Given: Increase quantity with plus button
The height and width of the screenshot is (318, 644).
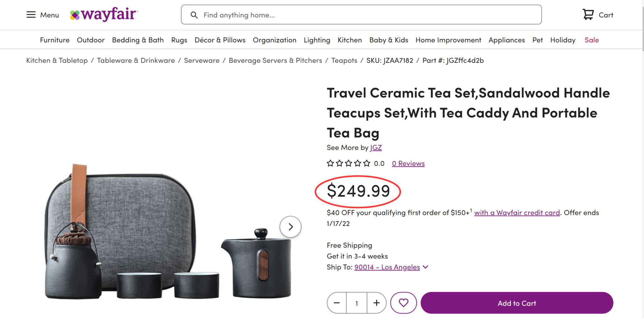Looking at the screenshot, I should [376, 303].
